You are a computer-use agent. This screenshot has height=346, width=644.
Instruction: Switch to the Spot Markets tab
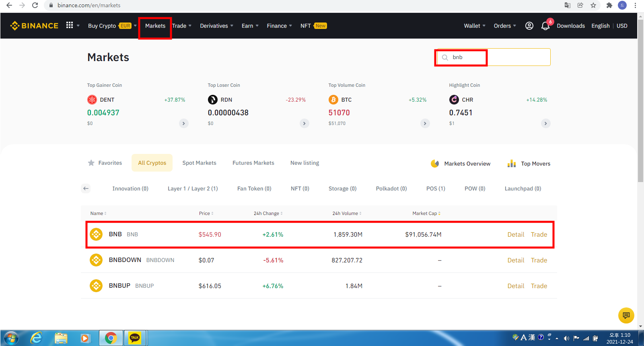click(200, 163)
